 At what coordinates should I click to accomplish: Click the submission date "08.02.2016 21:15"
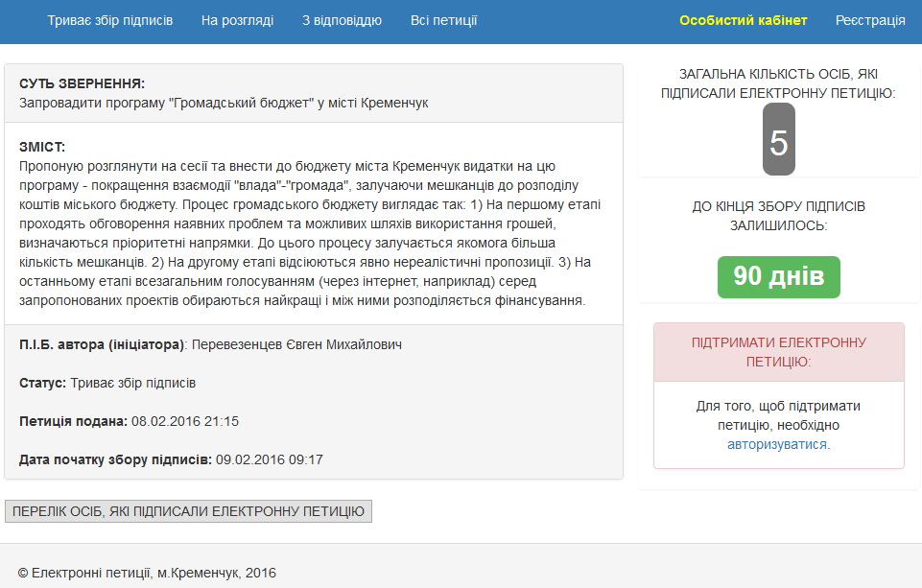coord(185,421)
